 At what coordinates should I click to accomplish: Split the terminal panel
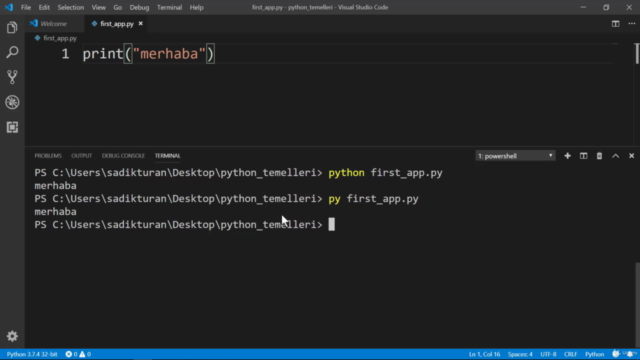[583, 156]
